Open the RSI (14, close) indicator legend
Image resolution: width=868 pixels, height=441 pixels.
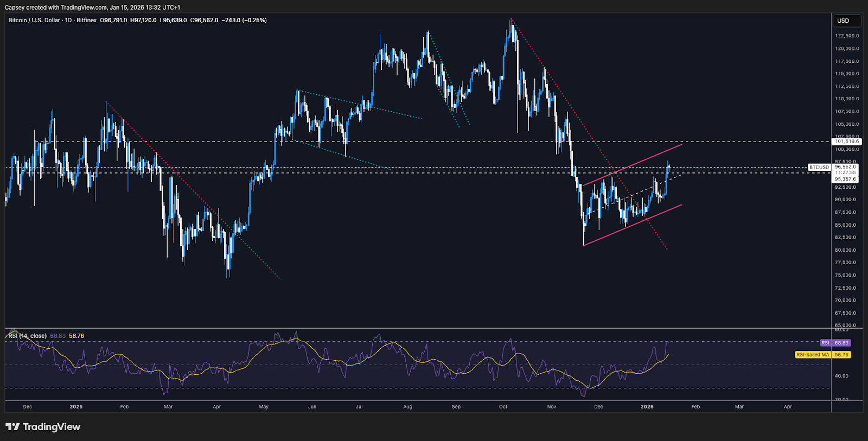click(x=27, y=336)
